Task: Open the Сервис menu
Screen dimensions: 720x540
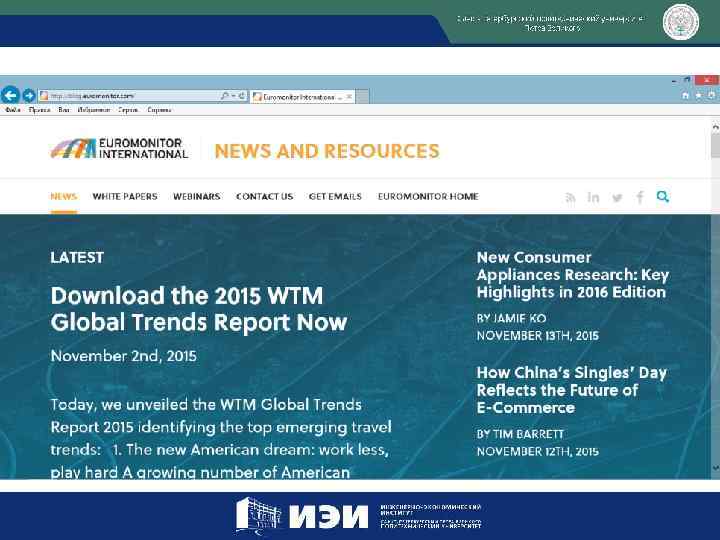Action: pyautogui.click(x=128, y=110)
